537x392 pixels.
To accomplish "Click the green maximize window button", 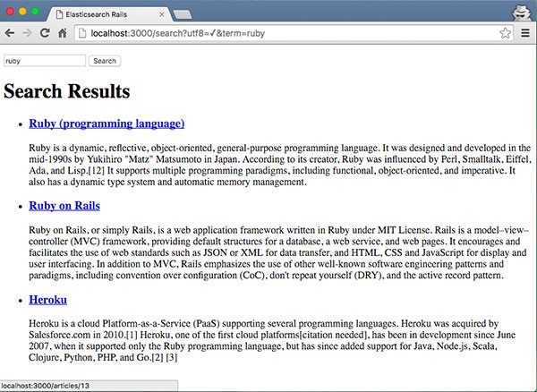I will (35, 12).
